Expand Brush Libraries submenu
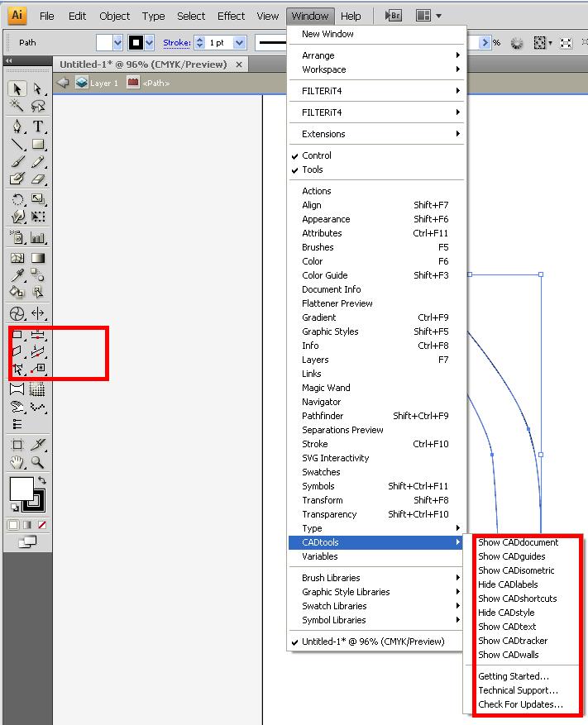 click(375, 578)
